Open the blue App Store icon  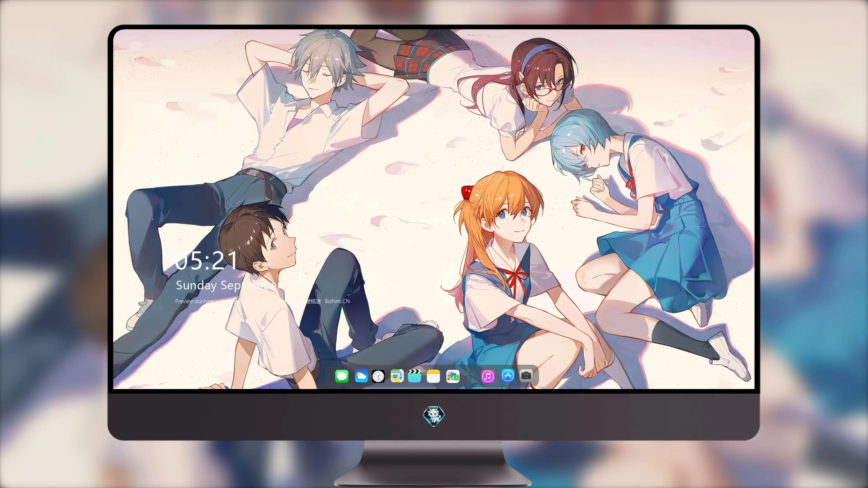point(508,375)
